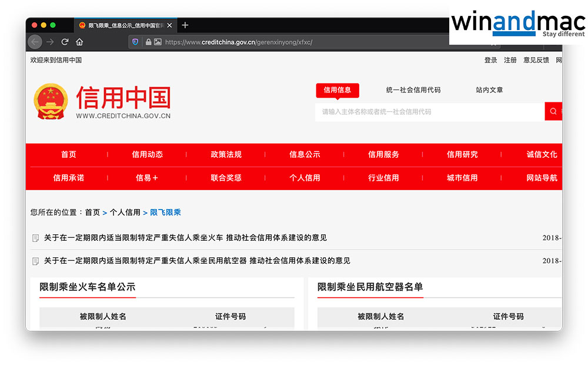Open the tracking protection shield icon
Screen dimensions: 588x365
click(136, 42)
